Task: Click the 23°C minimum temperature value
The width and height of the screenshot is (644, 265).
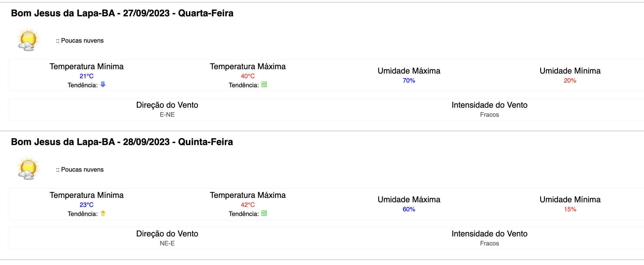Action: 87,205
